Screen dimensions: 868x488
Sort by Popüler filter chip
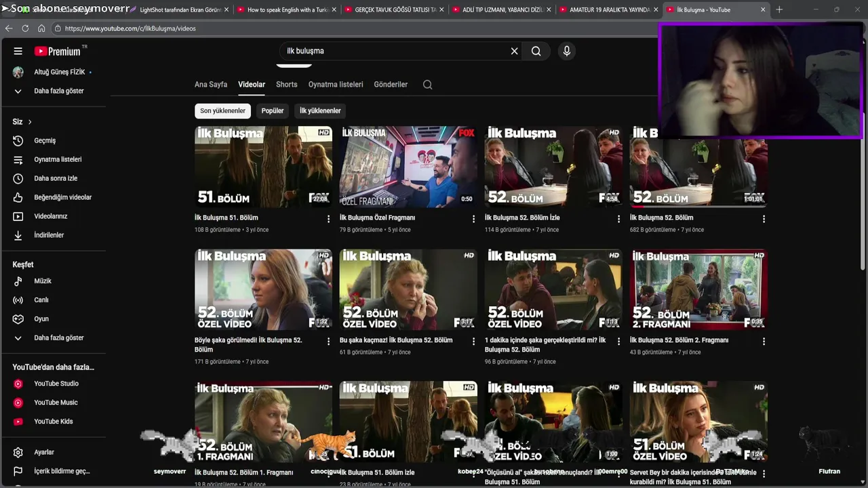tap(273, 110)
